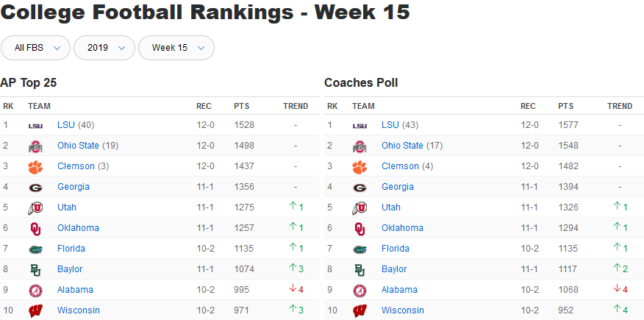Image resolution: width=644 pixels, height=320 pixels.
Task: Open the All FBS conference dropdown
Action: [x=35, y=48]
